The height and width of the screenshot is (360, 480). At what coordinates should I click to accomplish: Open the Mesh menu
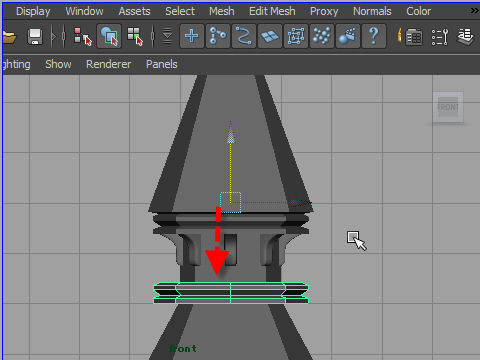tap(222, 11)
